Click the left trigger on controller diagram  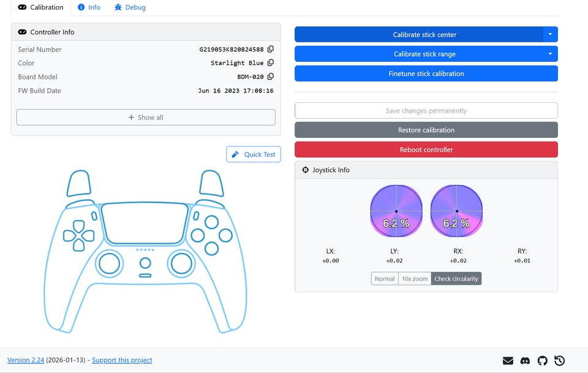coord(79,183)
